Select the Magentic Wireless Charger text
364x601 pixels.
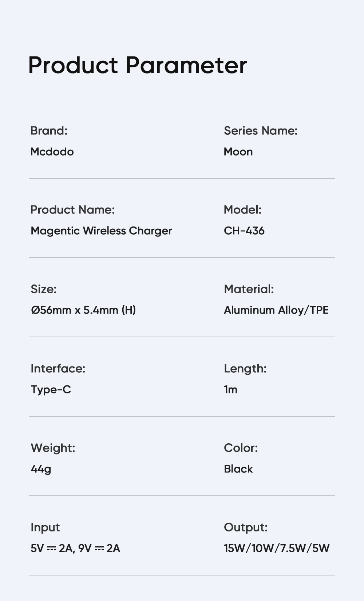(x=101, y=231)
